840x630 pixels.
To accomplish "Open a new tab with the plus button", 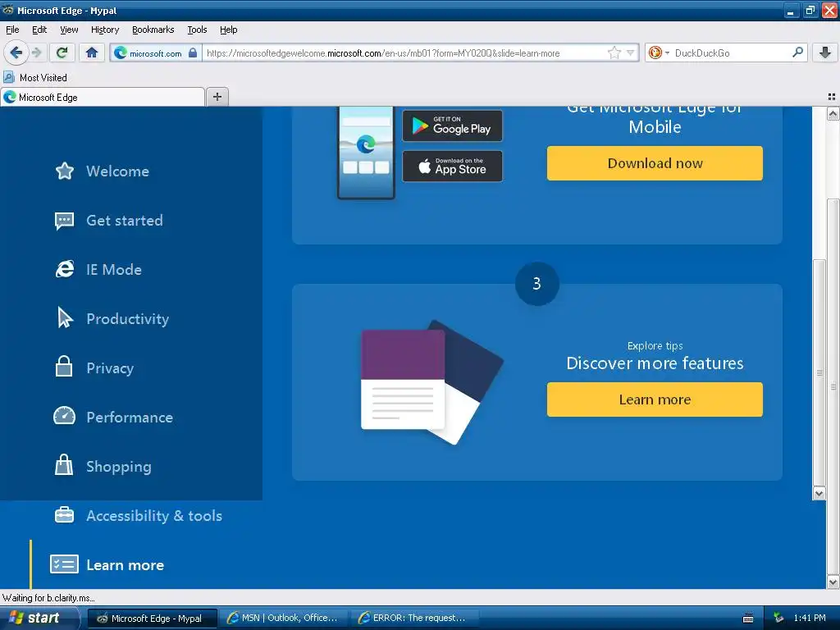I will pos(217,97).
